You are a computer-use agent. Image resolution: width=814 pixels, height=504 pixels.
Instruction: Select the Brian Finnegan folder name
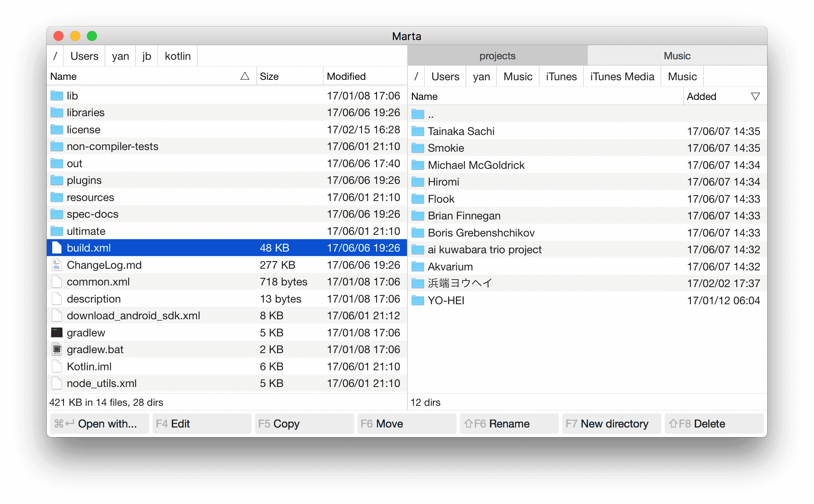tap(464, 216)
